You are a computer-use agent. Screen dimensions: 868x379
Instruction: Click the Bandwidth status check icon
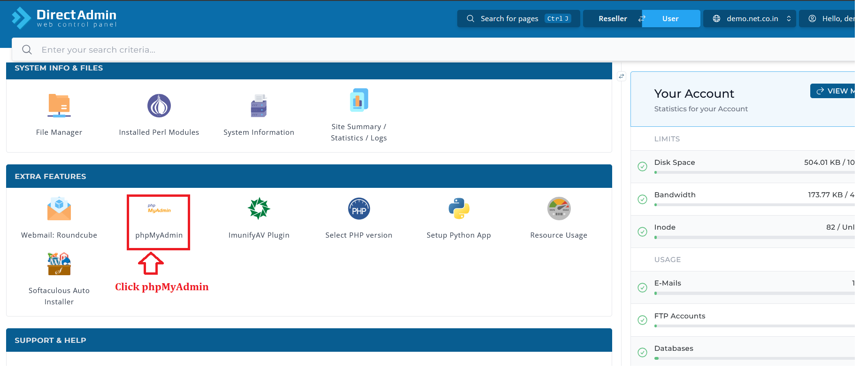pyautogui.click(x=643, y=199)
